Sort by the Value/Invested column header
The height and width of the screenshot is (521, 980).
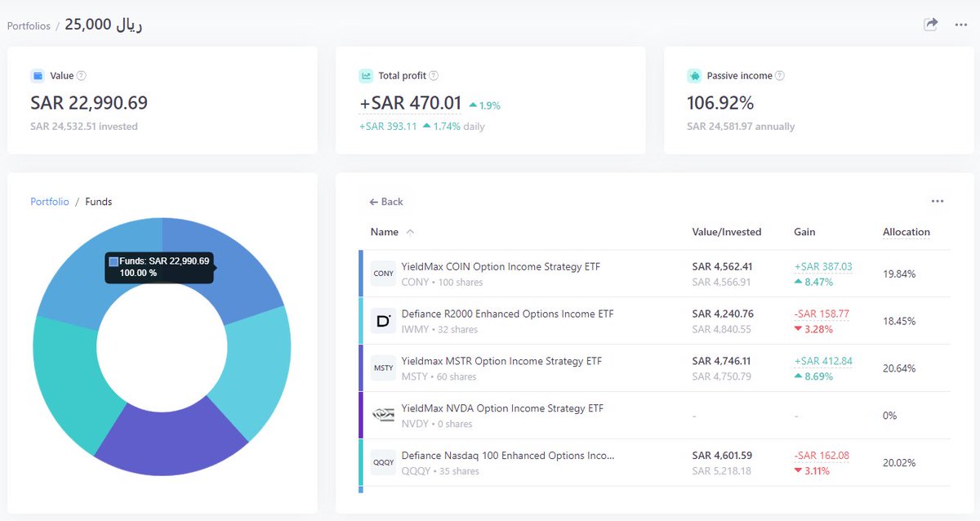point(727,232)
